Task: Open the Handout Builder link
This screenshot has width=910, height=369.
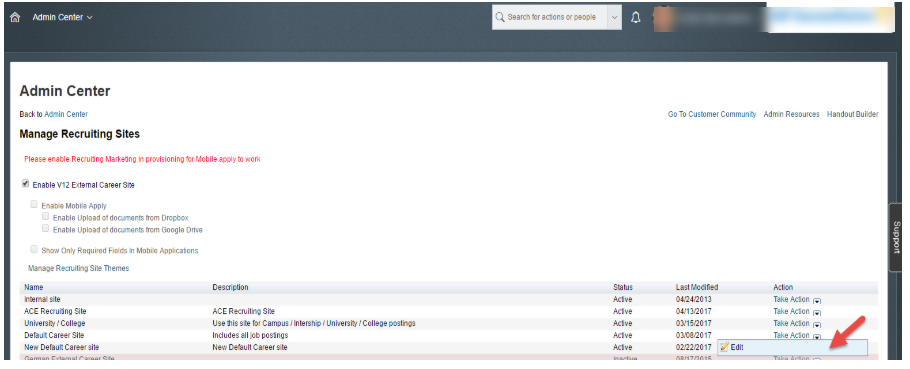Action: tap(853, 114)
